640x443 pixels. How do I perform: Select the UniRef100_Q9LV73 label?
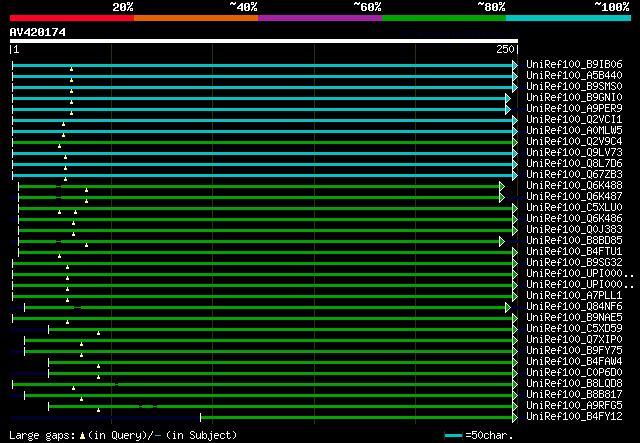click(x=574, y=152)
